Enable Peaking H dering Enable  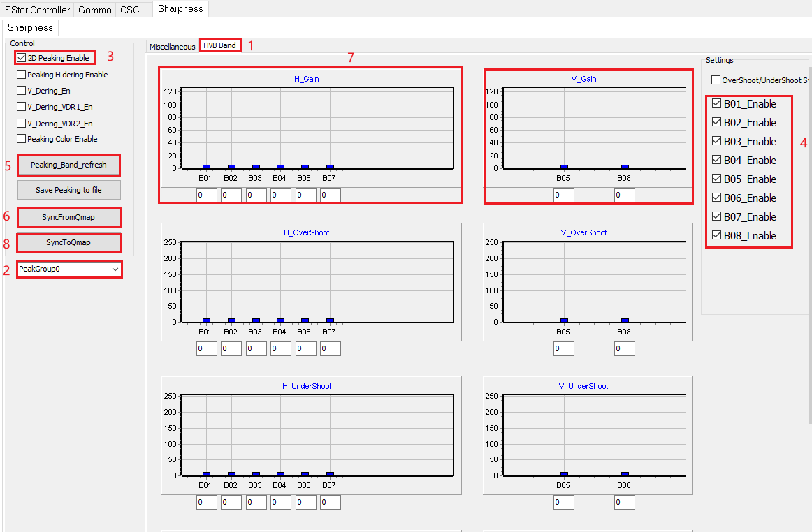(21, 75)
